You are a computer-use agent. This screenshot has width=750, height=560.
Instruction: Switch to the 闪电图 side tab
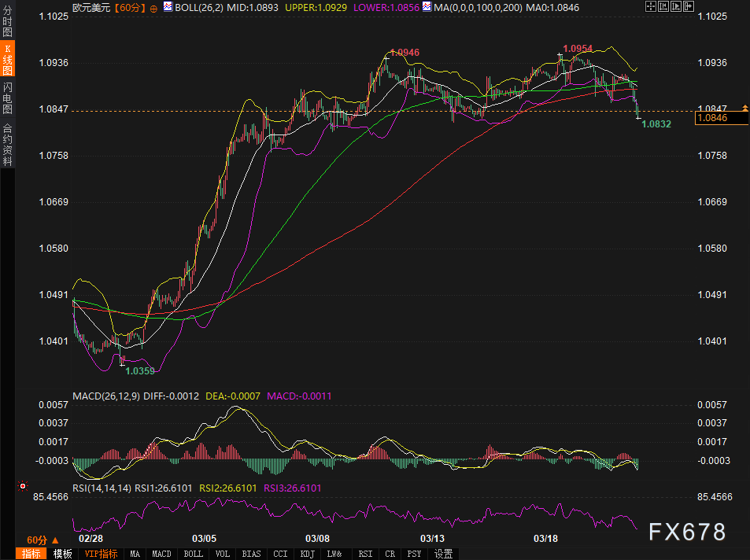(x=7, y=98)
